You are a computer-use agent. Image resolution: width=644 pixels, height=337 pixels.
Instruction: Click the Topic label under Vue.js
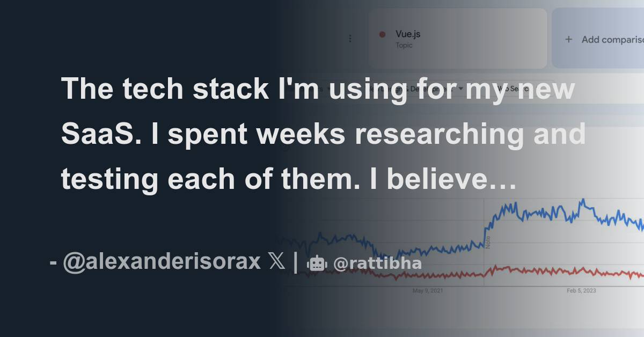403,46
